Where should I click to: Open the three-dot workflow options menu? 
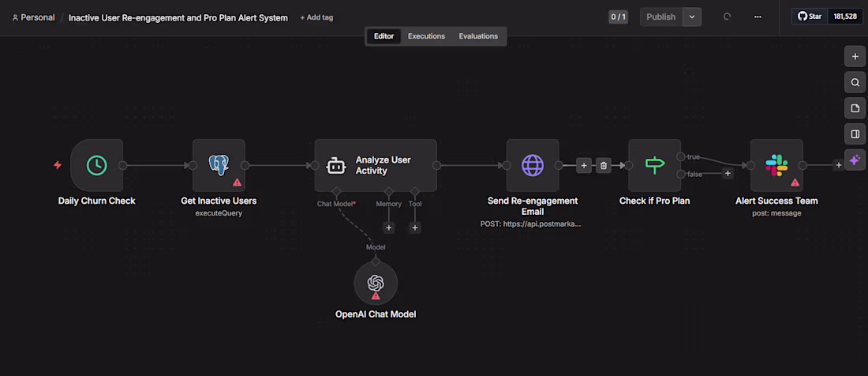point(758,17)
